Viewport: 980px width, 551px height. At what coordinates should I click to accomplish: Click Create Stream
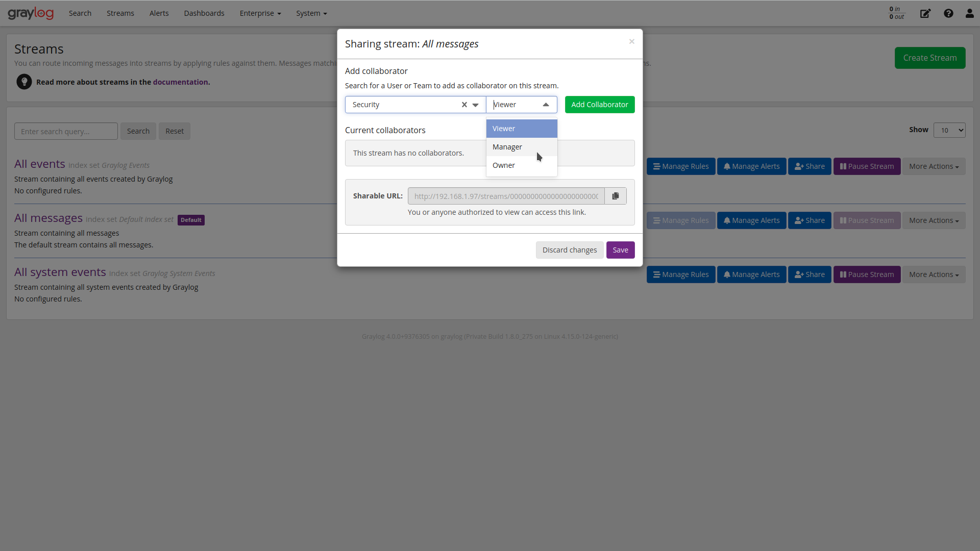(x=930, y=58)
